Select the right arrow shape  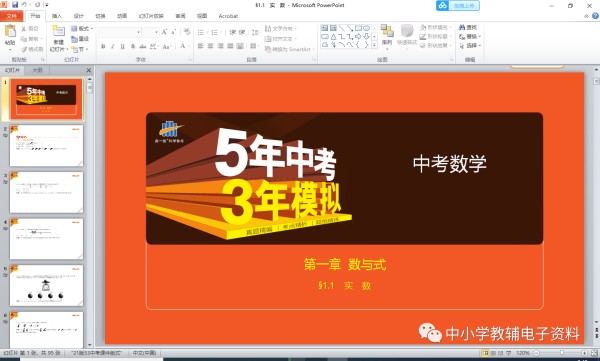pos(358,36)
